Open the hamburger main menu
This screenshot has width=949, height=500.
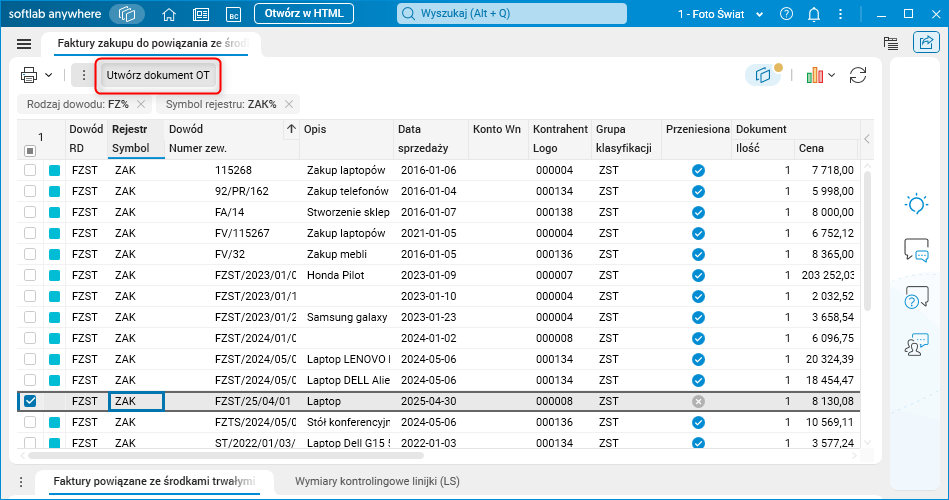tap(24, 44)
